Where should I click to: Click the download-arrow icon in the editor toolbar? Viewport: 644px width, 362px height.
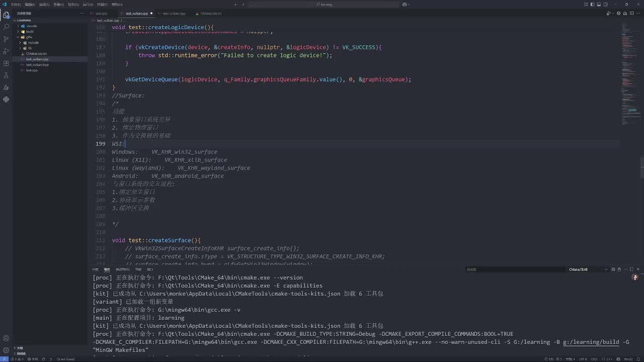point(625,13)
